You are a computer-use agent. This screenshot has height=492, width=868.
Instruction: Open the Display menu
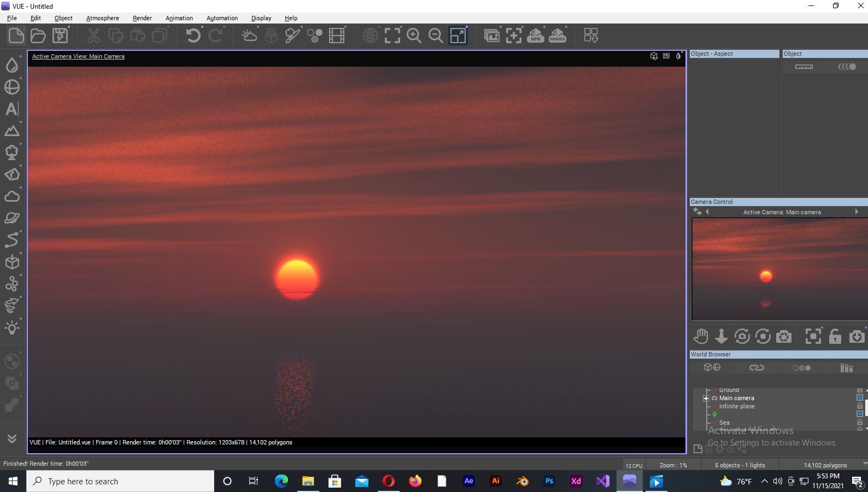coord(261,18)
